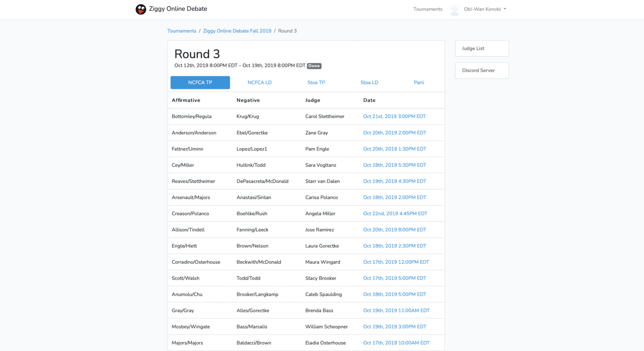Screen dimensions: 644x351
Task: Select the NCFCA TP tab
Action: pyautogui.click(x=200, y=83)
